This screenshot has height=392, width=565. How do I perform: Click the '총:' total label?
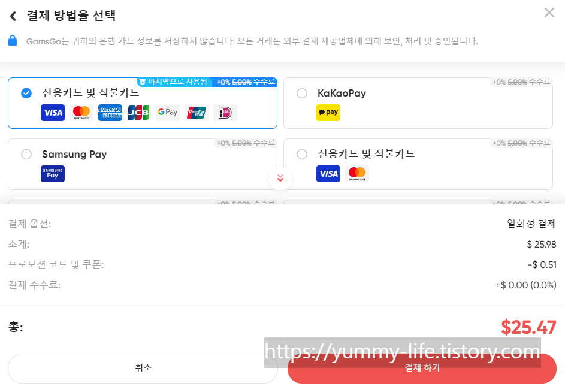coord(16,327)
